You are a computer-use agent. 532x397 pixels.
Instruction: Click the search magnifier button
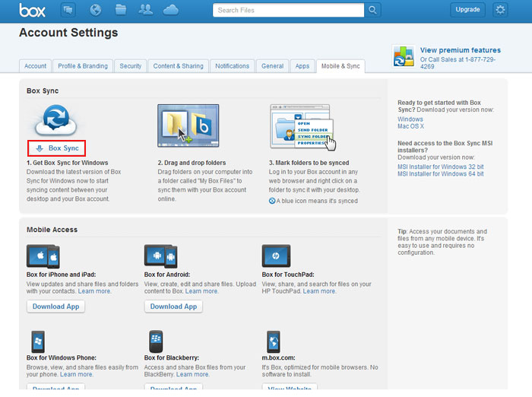(372, 10)
